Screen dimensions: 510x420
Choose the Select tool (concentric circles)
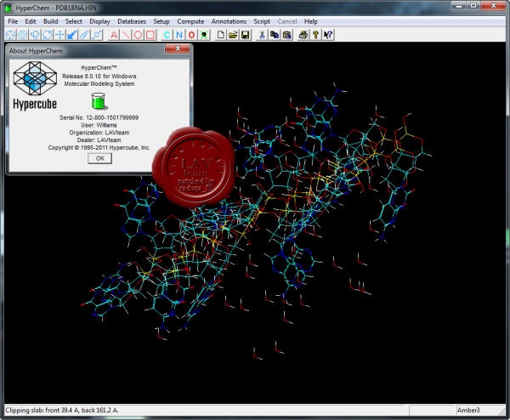22,35
